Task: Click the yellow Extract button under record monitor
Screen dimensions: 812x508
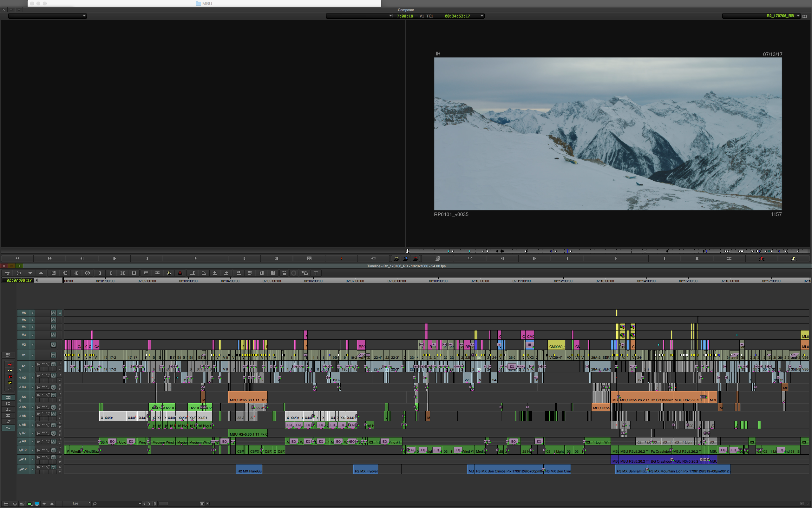Action: [794, 258]
